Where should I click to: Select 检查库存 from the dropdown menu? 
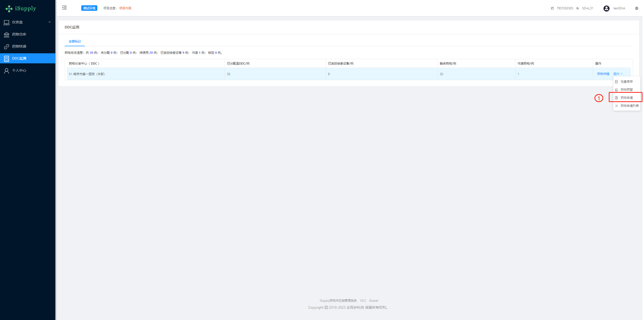pos(626,82)
